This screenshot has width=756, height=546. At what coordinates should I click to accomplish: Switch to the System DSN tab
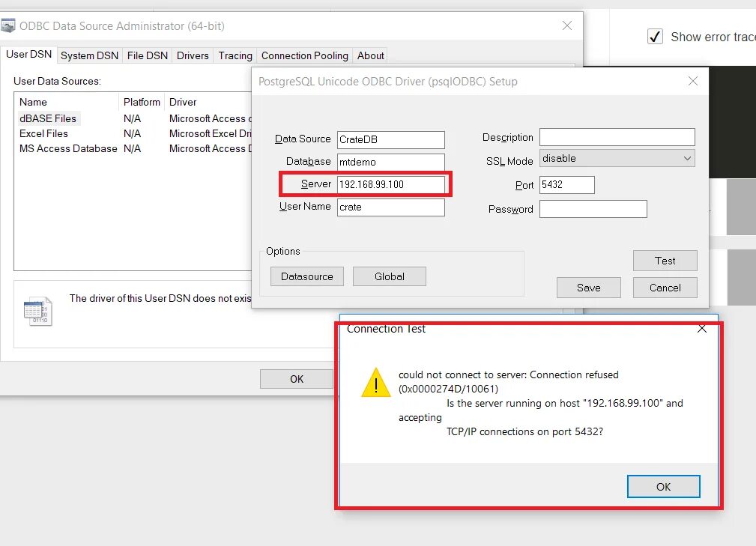90,55
